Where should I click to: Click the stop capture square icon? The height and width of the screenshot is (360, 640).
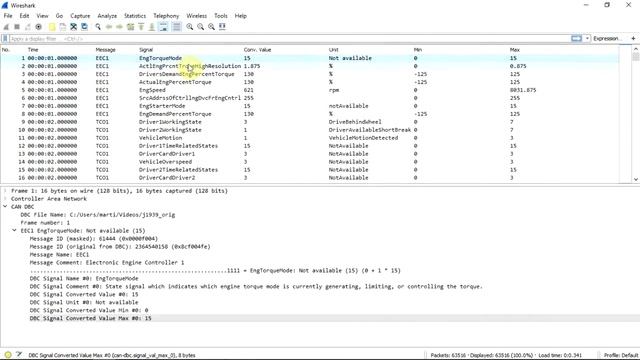coord(17,27)
